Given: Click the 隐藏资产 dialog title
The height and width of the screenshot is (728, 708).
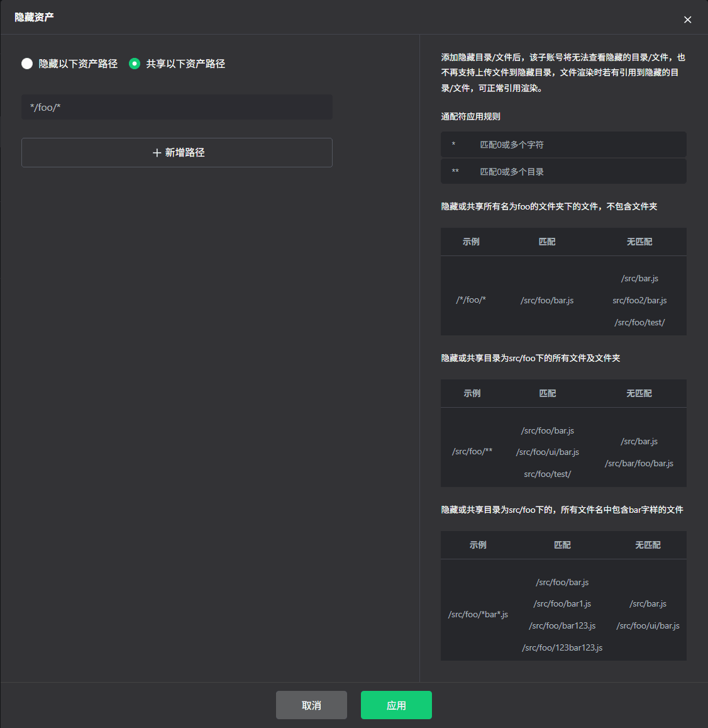Looking at the screenshot, I should coord(35,17).
